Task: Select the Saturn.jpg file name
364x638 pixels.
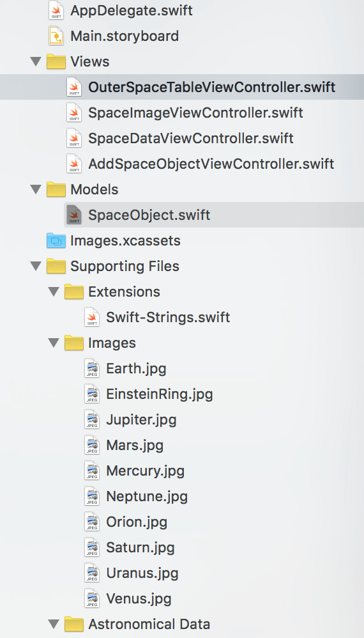Action: tap(140, 548)
